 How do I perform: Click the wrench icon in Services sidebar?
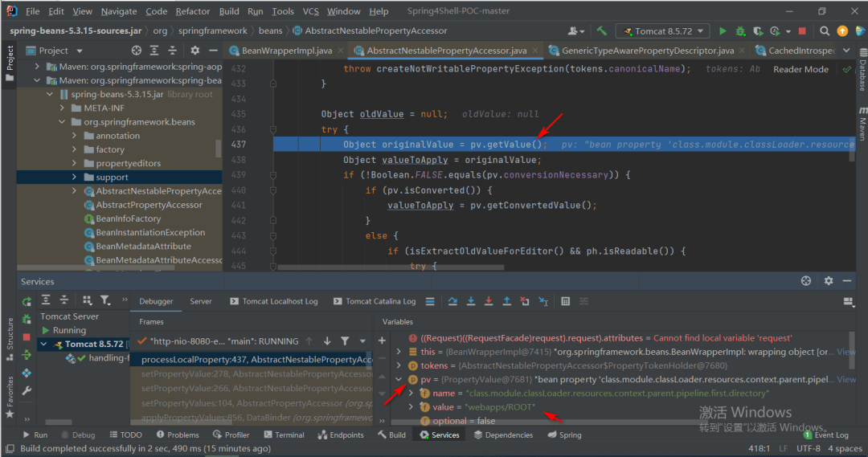pyautogui.click(x=27, y=390)
